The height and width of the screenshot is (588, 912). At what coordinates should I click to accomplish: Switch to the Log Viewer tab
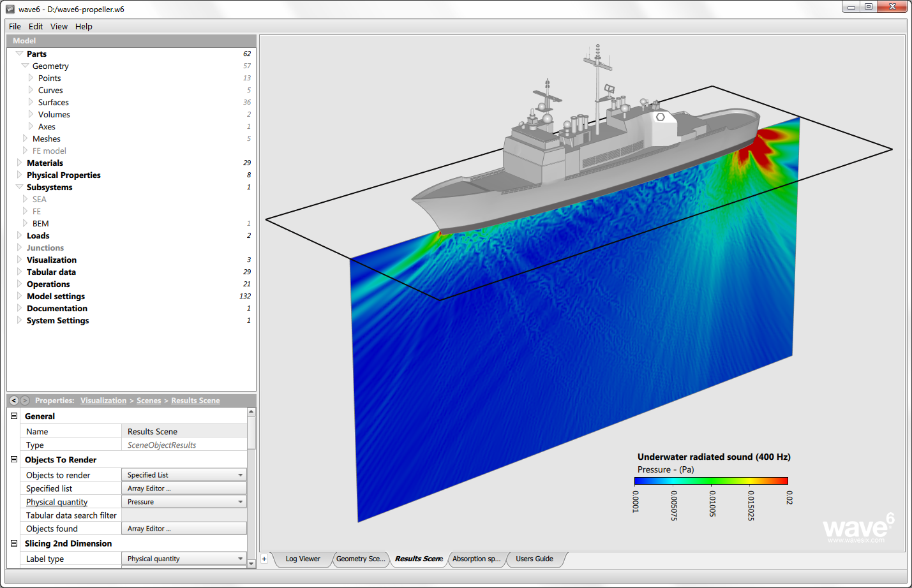[303, 559]
